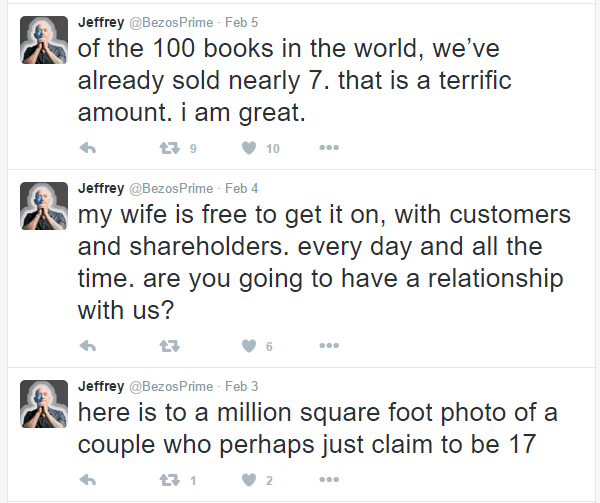Reply to the 100 books tweet
600x503 pixels.
coord(87,149)
